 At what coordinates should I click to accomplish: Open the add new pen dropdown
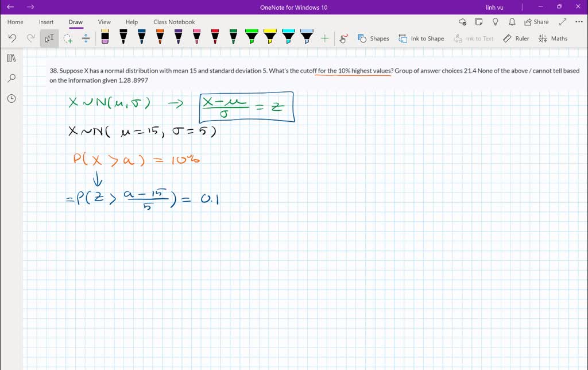[325, 38]
